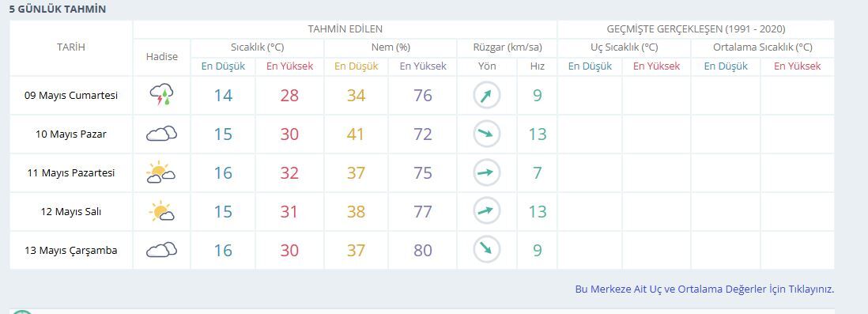This screenshot has height=314, width=868.
Task: Click high temperature 31 for 12 Mayıs
Action: pyautogui.click(x=289, y=211)
